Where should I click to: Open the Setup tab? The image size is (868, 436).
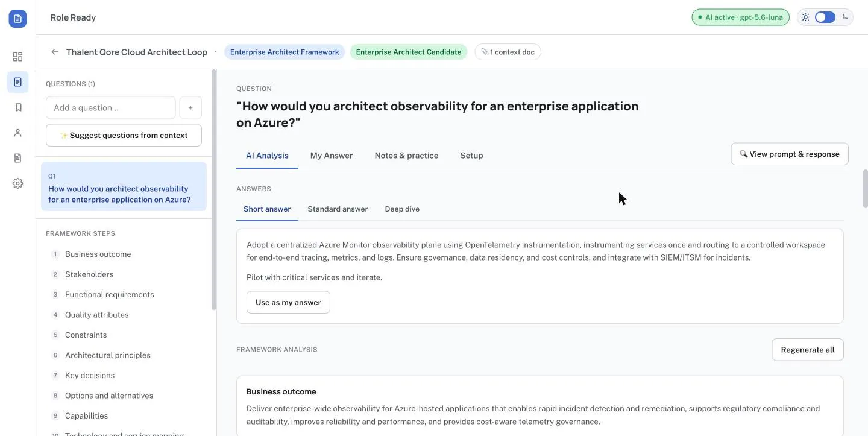[471, 156]
